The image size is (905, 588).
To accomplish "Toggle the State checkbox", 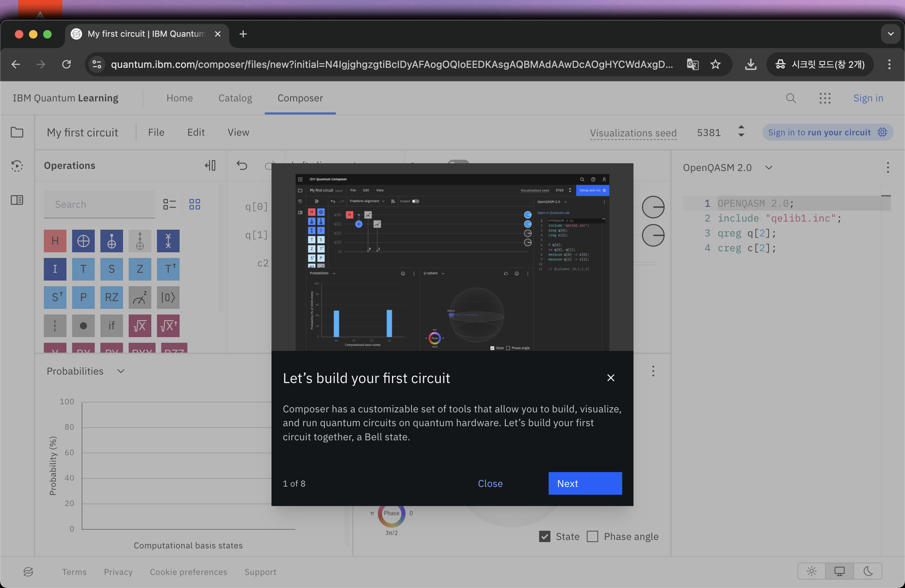I will point(544,536).
